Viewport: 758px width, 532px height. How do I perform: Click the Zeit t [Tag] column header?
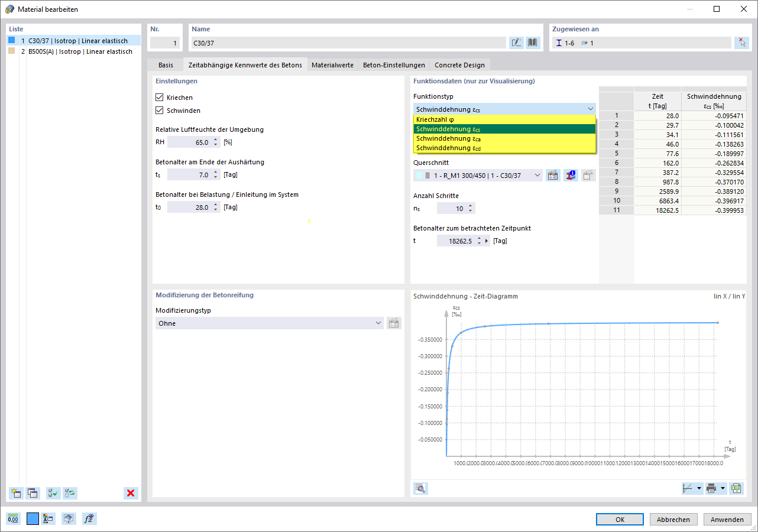point(657,101)
